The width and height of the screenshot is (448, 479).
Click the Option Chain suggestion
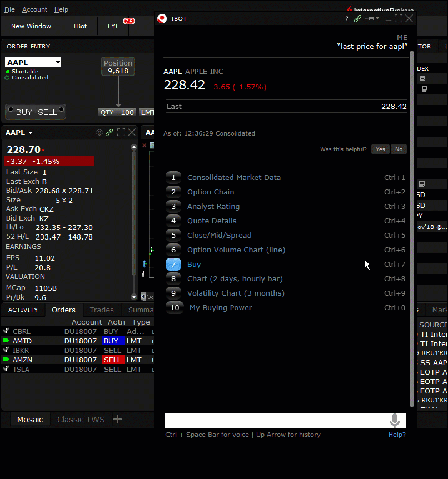click(211, 192)
